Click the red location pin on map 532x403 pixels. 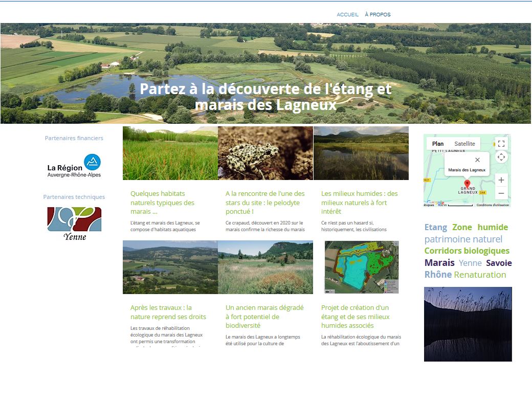[x=467, y=184]
